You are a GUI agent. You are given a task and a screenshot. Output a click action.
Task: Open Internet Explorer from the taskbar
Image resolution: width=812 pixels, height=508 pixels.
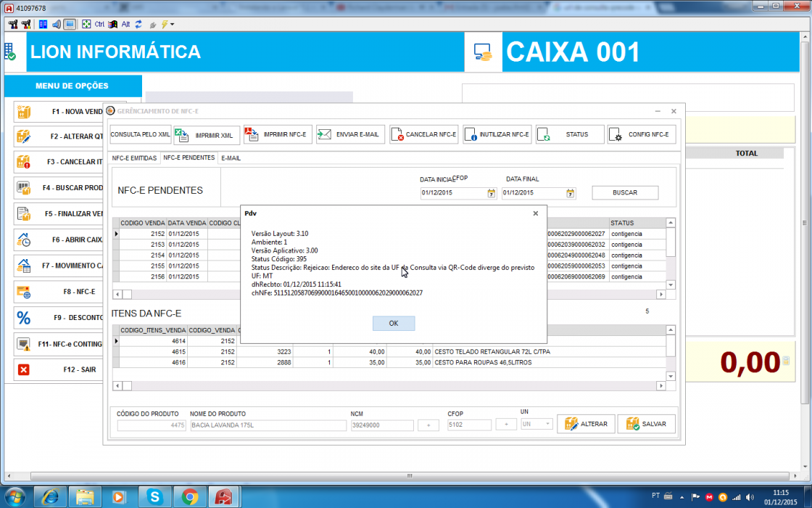point(50,498)
